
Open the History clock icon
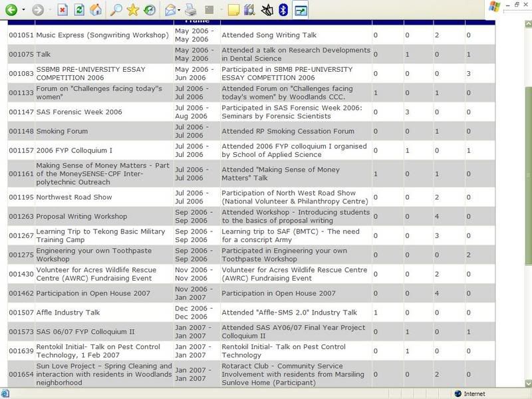coord(149,10)
